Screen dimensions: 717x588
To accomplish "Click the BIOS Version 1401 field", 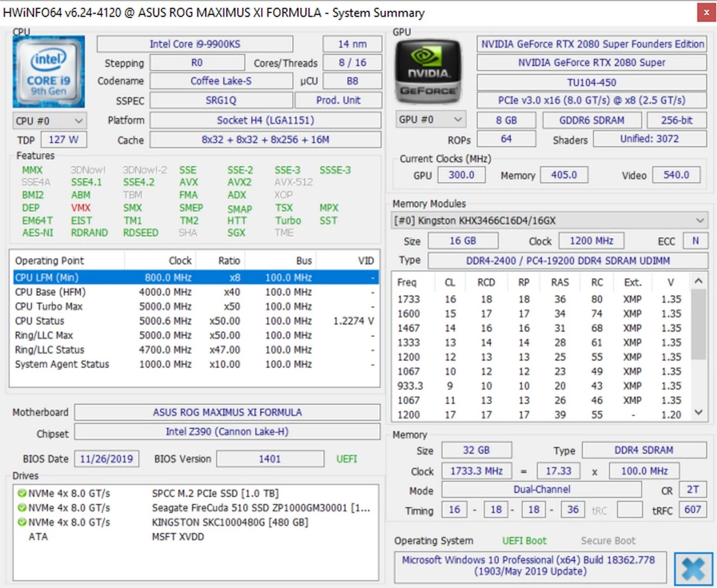I will (x=269, y=459).
